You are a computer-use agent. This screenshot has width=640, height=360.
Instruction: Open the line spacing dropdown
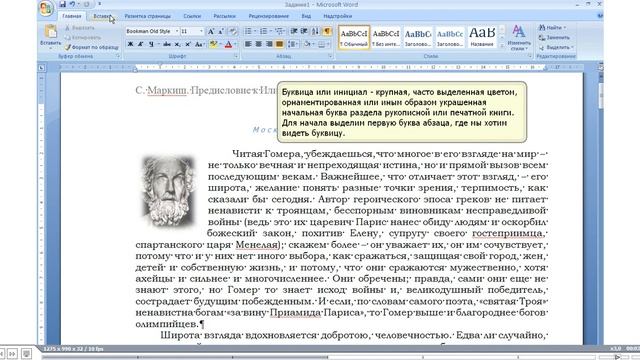293,44
